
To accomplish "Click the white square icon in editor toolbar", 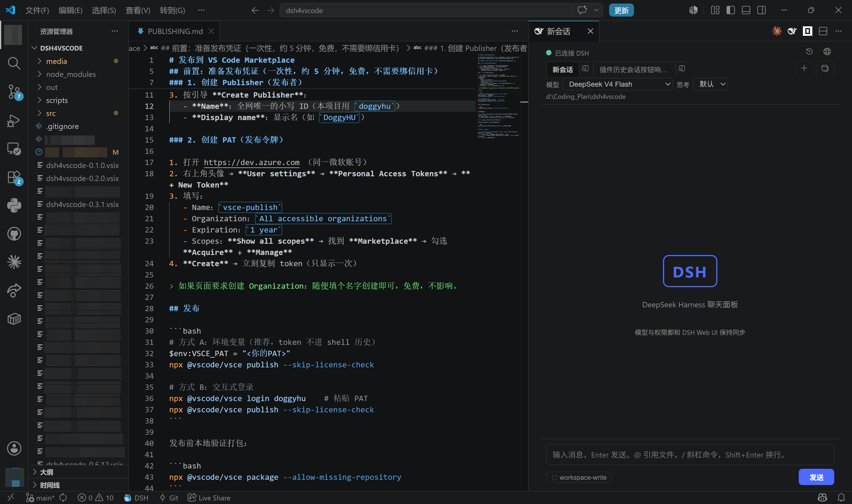I will click(808, 31).
